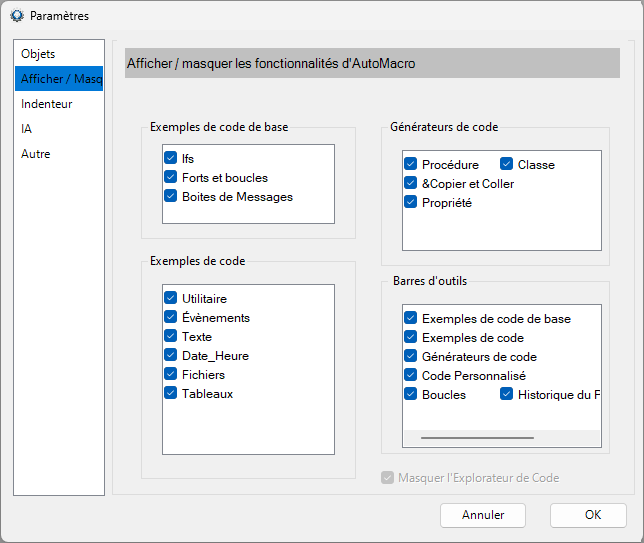Uncheck Générateurs de code toolbar

[x=410, y=356]
